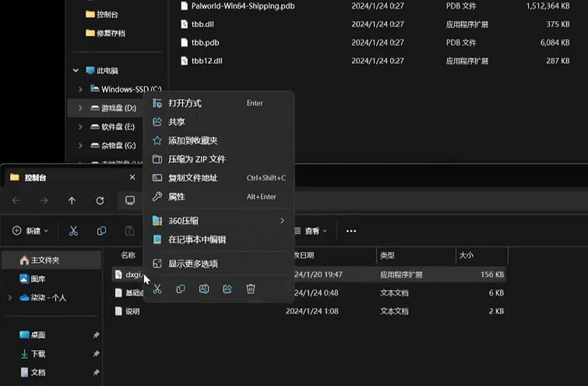The height and width of the screenshot is (386, 588).
Task: Click the rename icon in context menu
Action: (204, 289)
